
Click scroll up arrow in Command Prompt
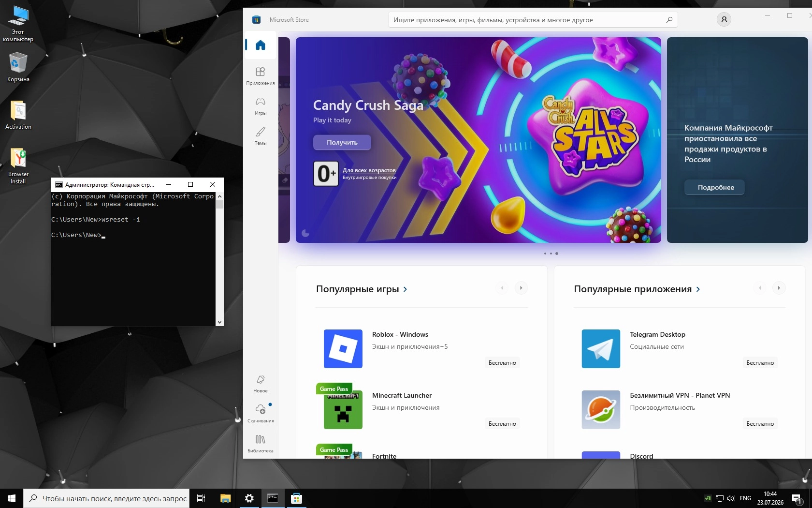219,196
